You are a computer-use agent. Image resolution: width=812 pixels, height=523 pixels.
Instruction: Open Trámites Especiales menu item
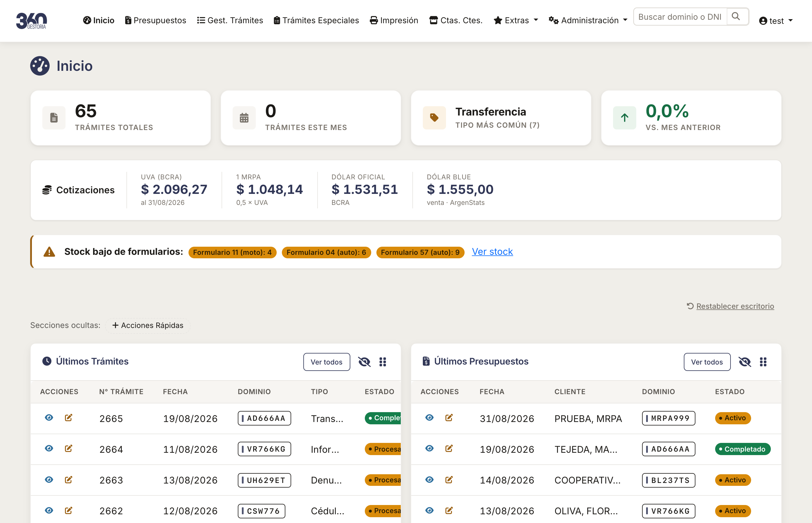click(316, 20)
